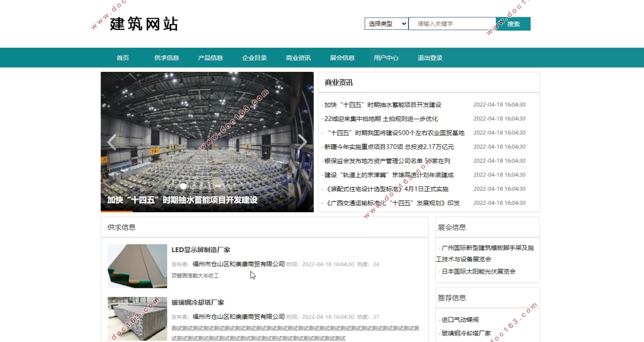Click the carousel next arrow
This screenshot has height=342, width=644.
point(302,142)
